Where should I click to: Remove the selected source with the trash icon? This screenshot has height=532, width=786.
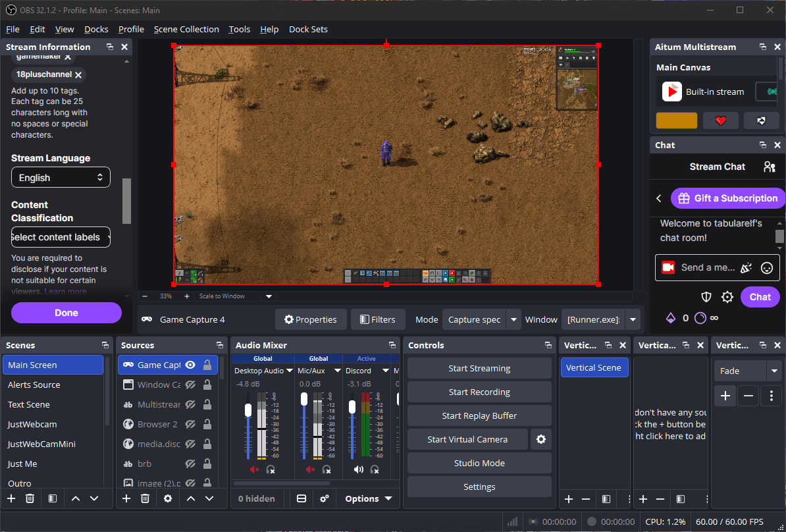coord(145,498)
